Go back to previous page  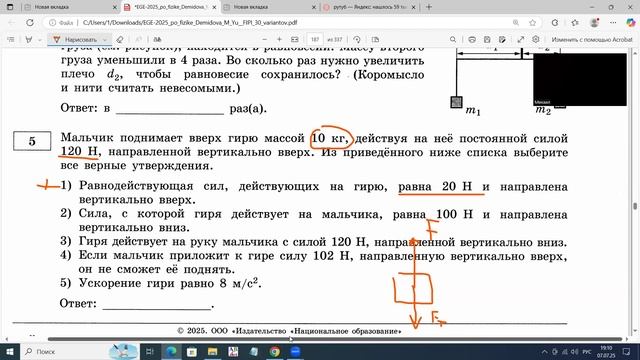(12, 23)
